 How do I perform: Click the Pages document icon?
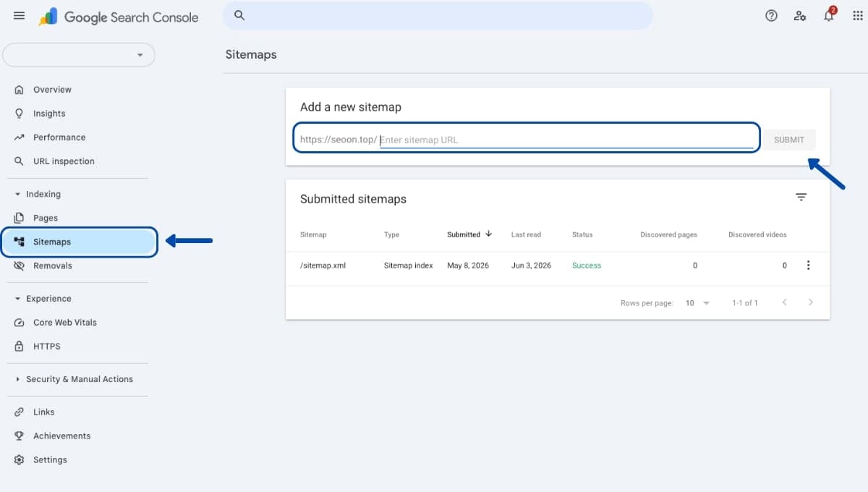20,218
